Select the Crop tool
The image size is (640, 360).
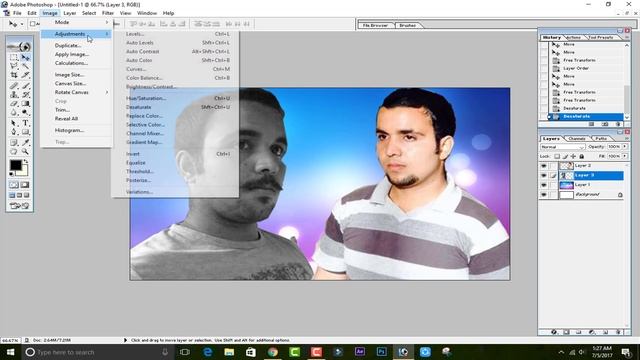[x=14, y=75]
